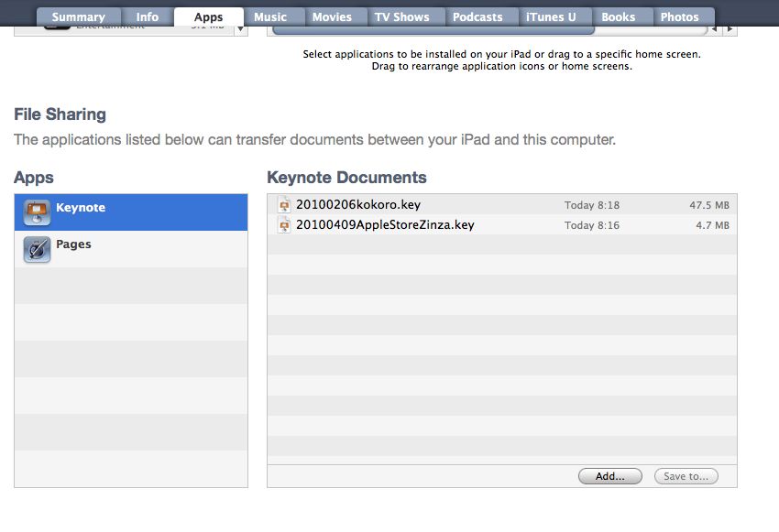Image resolution: width=779 pixels, height=532 pixels.
Task: Select the Apps tab
Action: 209,16
